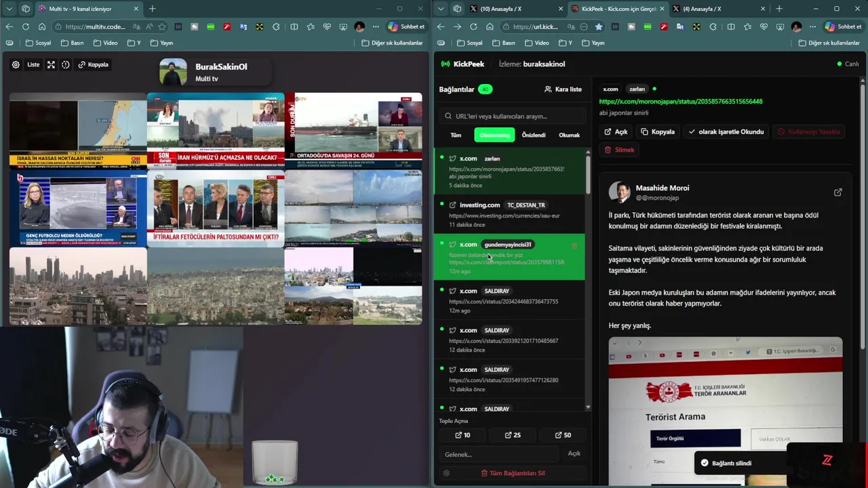Select the Genç Futbolcu Neden Öldürüldü stream
Screen dimensions: 868x488
click(78, 208)
